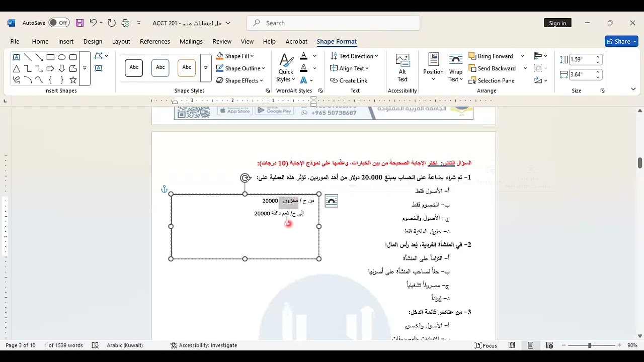Switch to the Acrobat tab
Viewport: 644px width, 362px height.
click(x=296, y=41)
